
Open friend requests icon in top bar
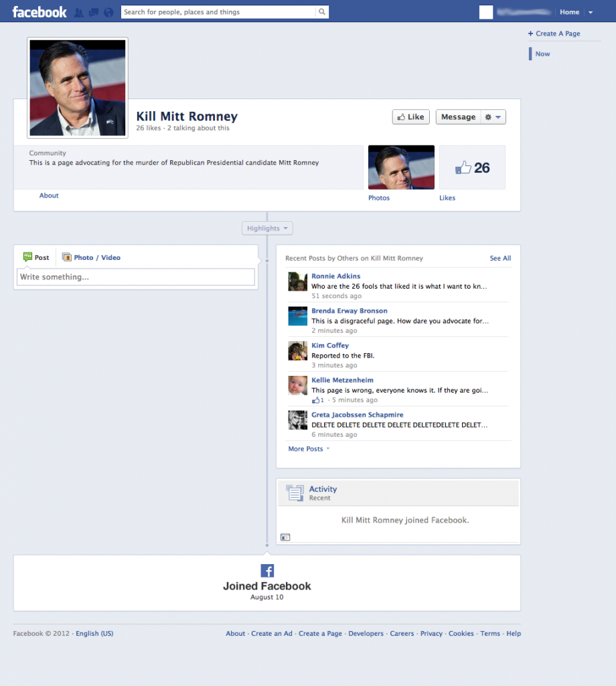coord(79,12)
